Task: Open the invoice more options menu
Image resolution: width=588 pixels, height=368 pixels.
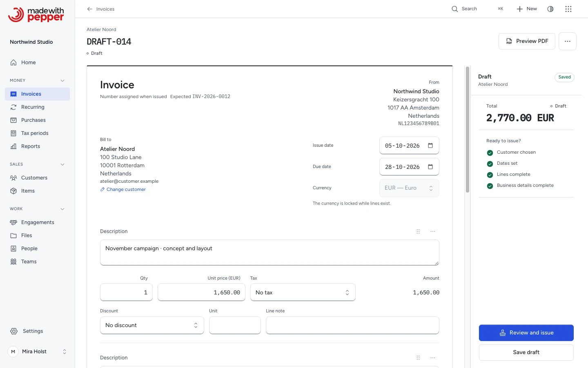Action: point(568,41)
